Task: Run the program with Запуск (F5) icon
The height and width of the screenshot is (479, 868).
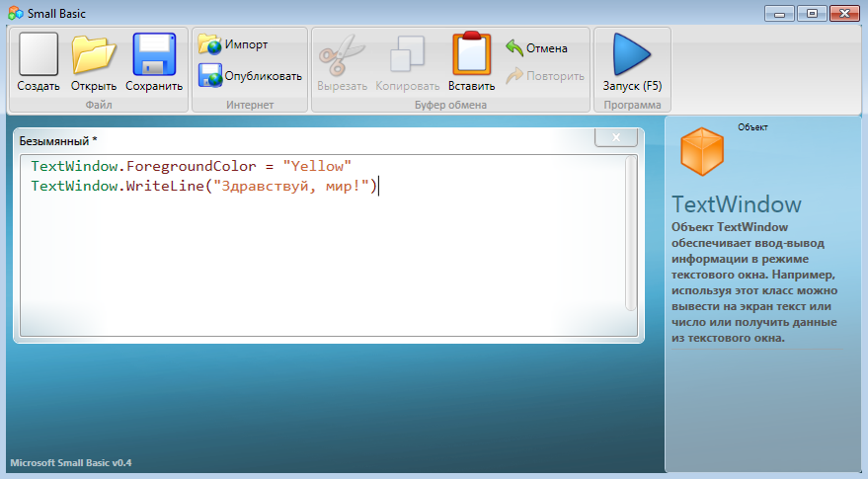Action: pos(632,54)
